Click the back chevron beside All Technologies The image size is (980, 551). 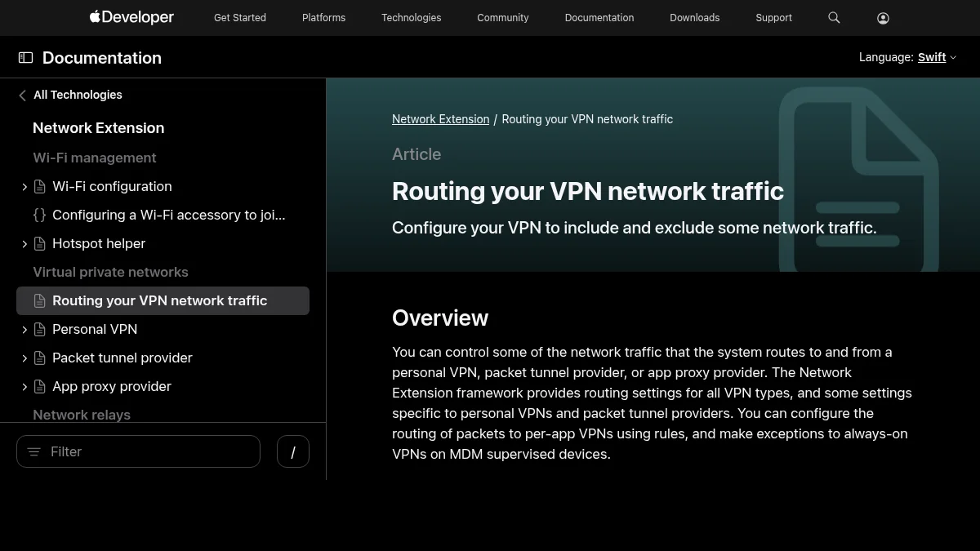point(22,96)
